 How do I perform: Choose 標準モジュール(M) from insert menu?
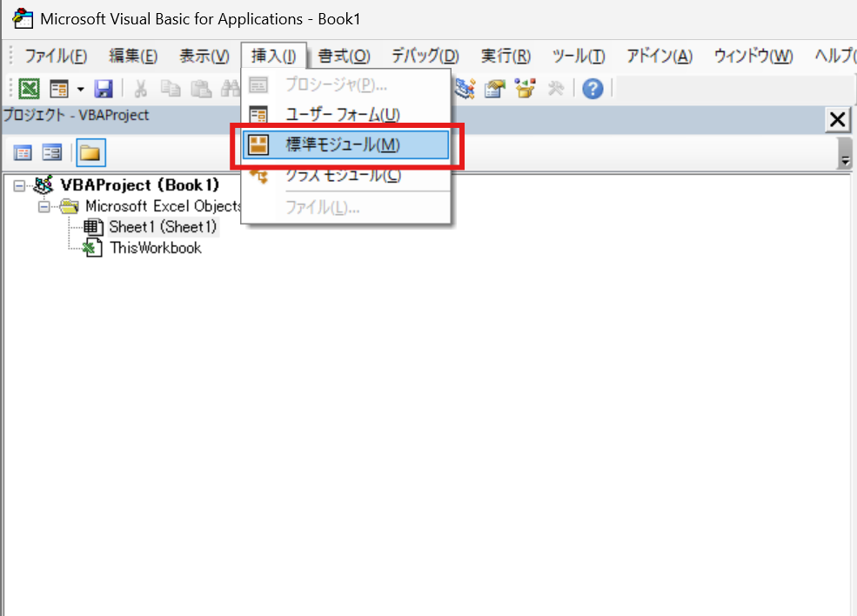[x=346, y=144]
